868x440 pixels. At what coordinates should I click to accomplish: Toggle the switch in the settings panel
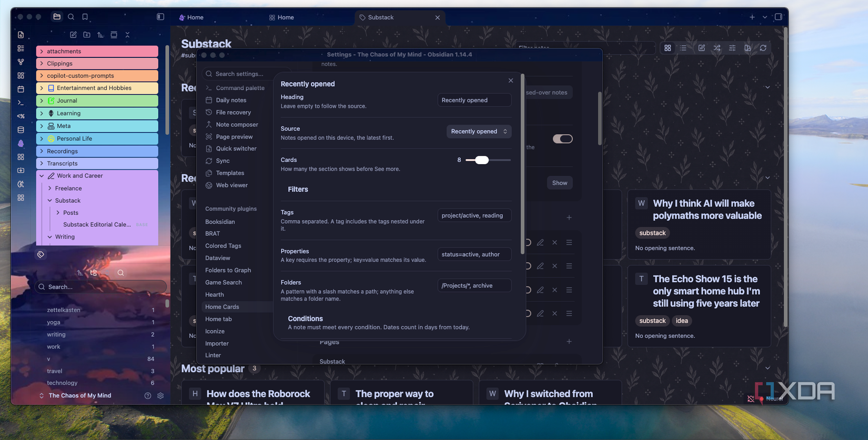point(562,139)
